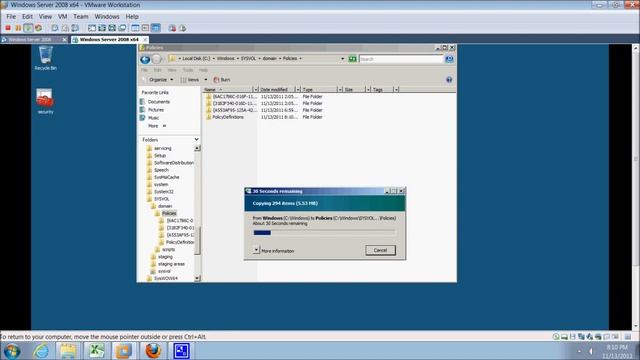The height and width of the screenshot is (360, 640).
Task: Click the Appliance view toolbar icon
Action: (x=145, y=28)
